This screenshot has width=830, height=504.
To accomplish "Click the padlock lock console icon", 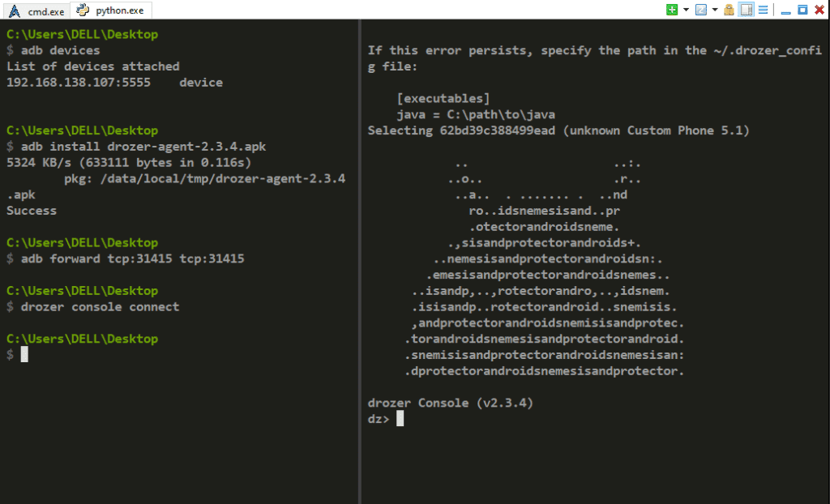I will pyautogui.click(x=729, y=10).
